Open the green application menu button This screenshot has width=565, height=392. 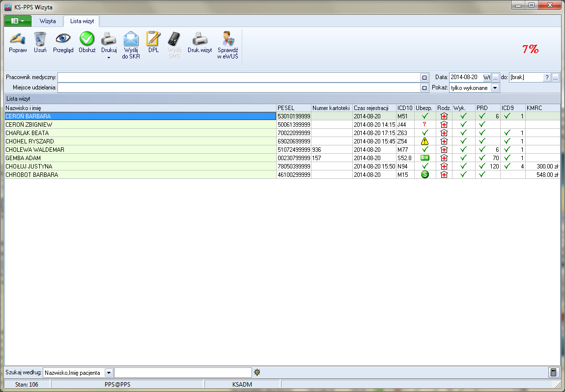click(x=18, y=21)
